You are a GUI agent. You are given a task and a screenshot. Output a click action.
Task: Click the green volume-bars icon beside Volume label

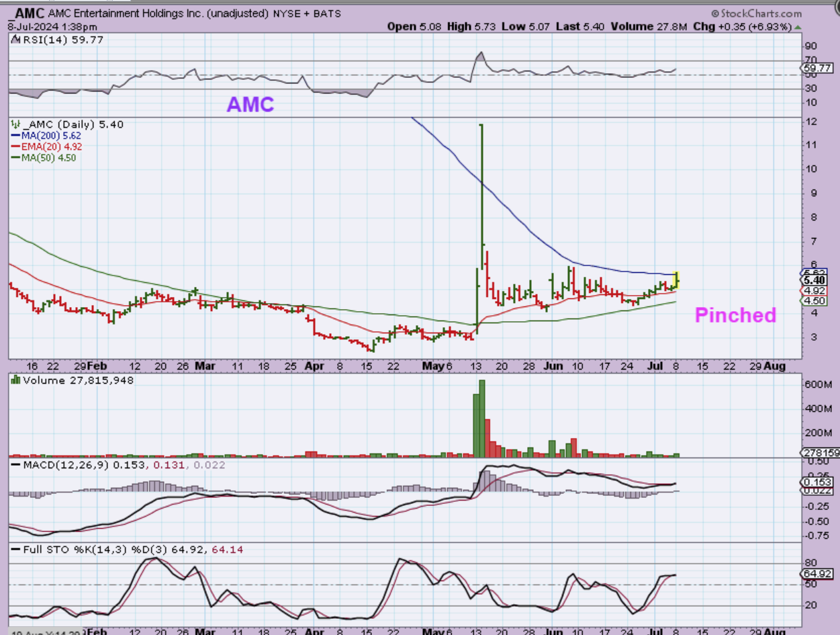[x=14, y=380]
